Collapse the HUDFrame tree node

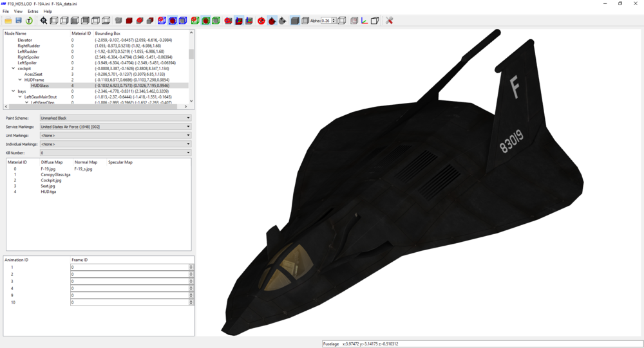click(20, 80)
